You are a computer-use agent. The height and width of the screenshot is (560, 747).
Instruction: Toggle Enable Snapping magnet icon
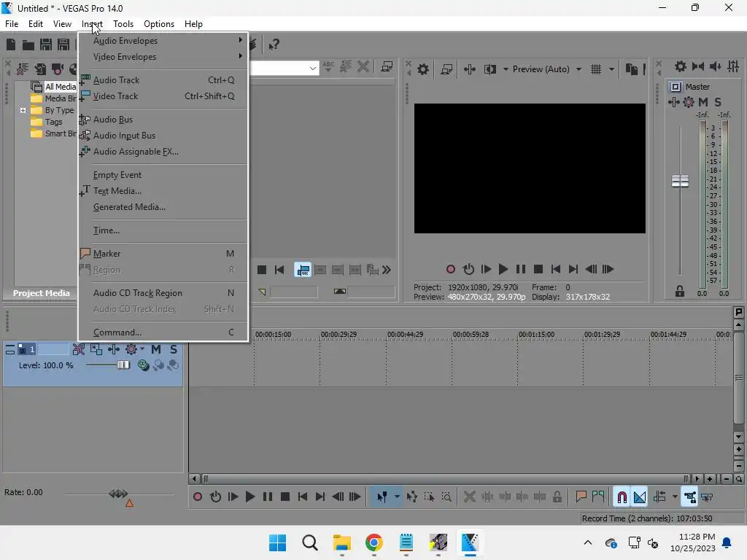coord(622,497)
